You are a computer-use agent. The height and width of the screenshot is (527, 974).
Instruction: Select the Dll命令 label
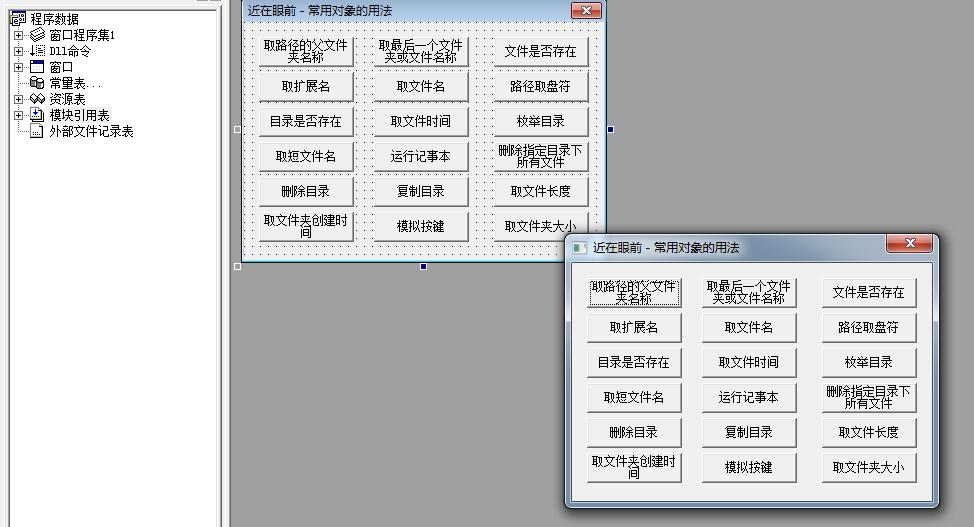pos(70,51)
